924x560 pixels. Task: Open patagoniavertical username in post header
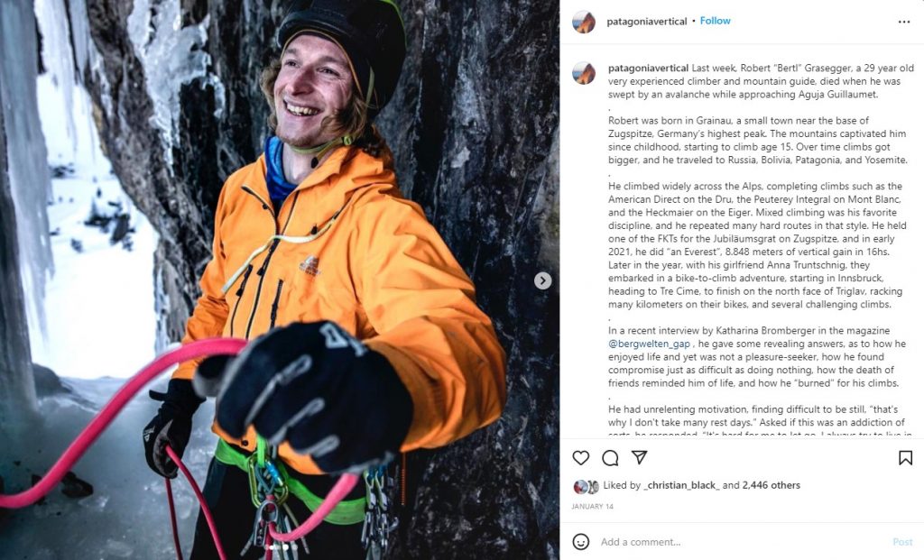(646, 22)
